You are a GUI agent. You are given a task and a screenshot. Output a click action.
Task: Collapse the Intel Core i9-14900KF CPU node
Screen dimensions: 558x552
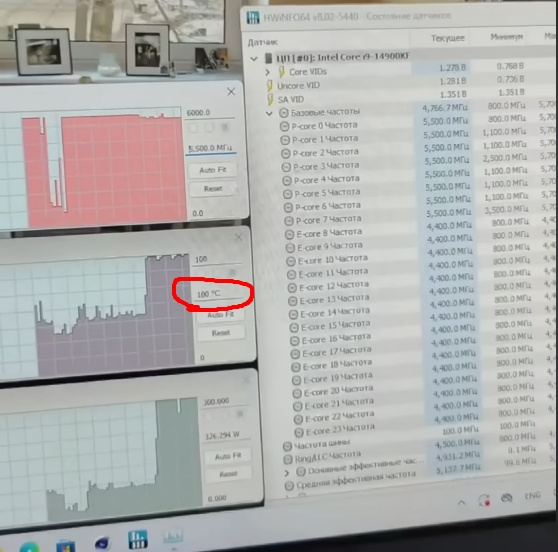click(254, 58)
